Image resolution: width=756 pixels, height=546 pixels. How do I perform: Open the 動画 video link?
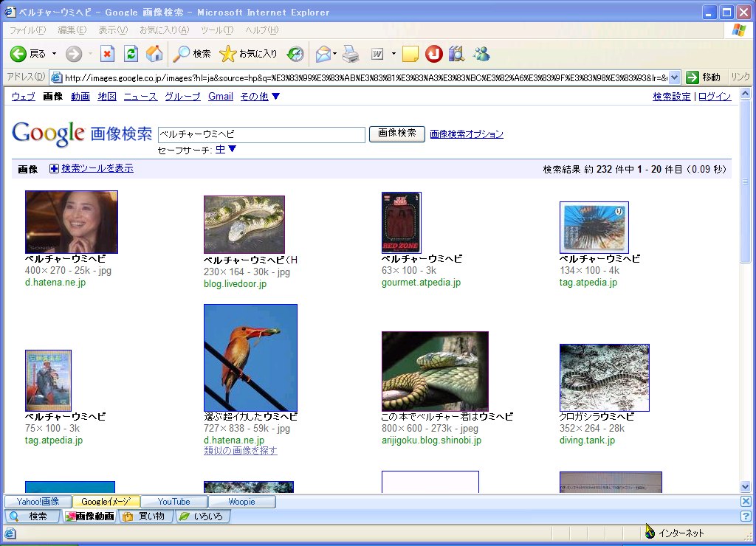pos(80,97)
